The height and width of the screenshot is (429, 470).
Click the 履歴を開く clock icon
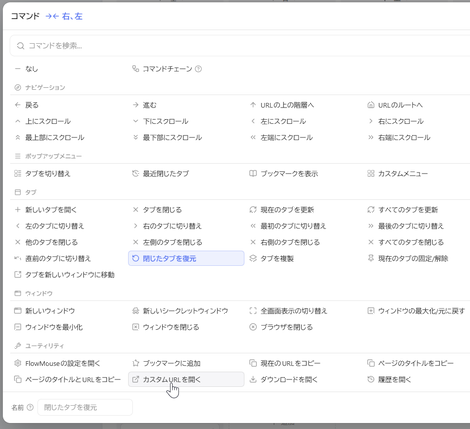[x=371, y=379]
